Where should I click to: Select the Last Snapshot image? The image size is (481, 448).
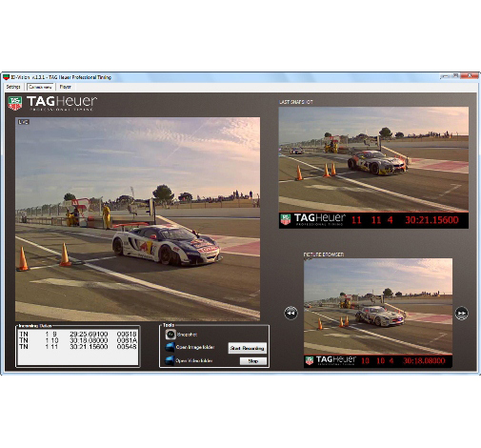coord(373,168)
